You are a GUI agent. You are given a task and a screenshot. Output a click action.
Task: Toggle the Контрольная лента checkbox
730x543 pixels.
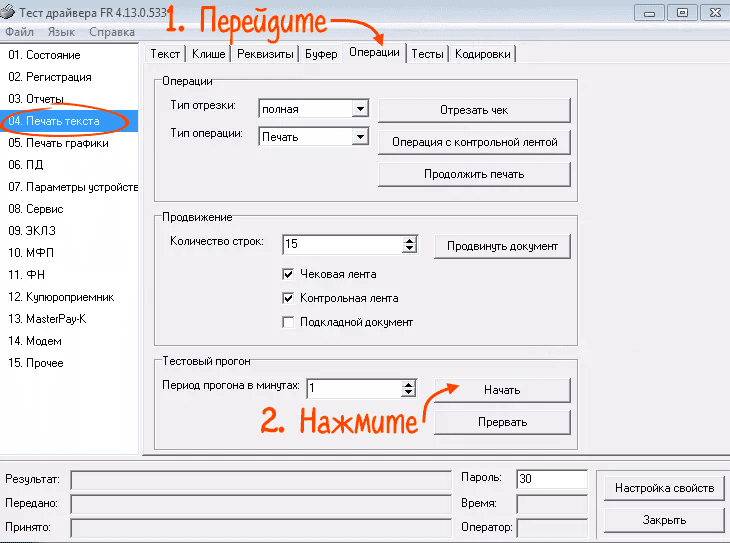click(289, 298)
